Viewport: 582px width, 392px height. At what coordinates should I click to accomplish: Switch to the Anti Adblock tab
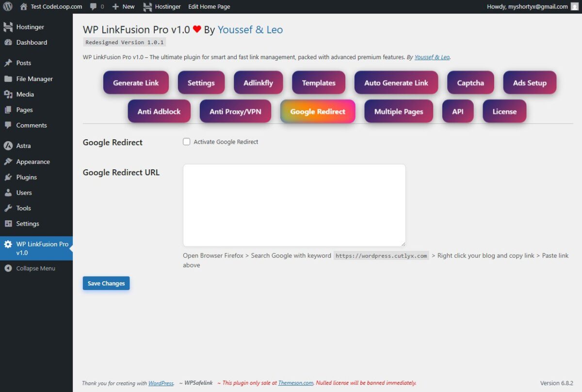point(159,111)
